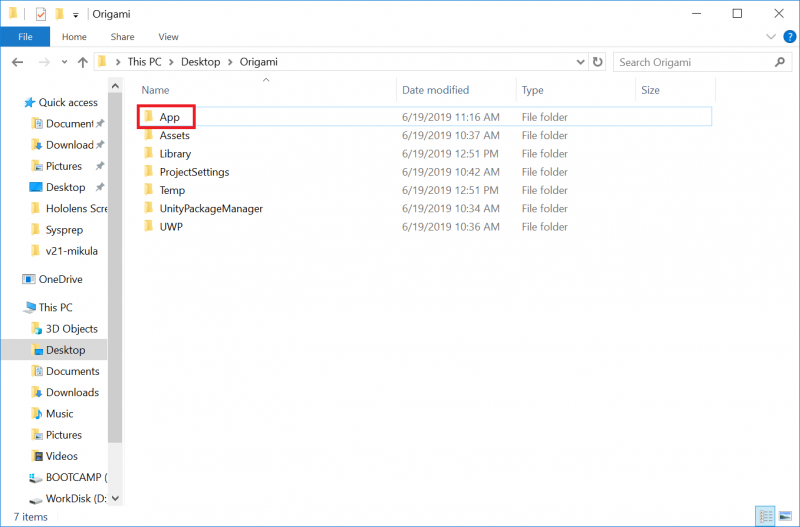Open OneDrive in navigation pane
This screenshot has width=800, height=527.
pos(53,279)
